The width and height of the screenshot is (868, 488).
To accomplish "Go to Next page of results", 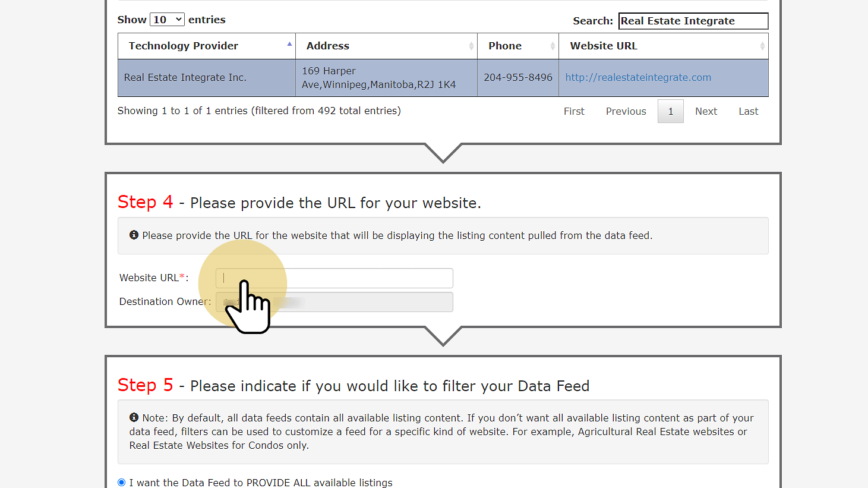I will [x=706, y=111].
